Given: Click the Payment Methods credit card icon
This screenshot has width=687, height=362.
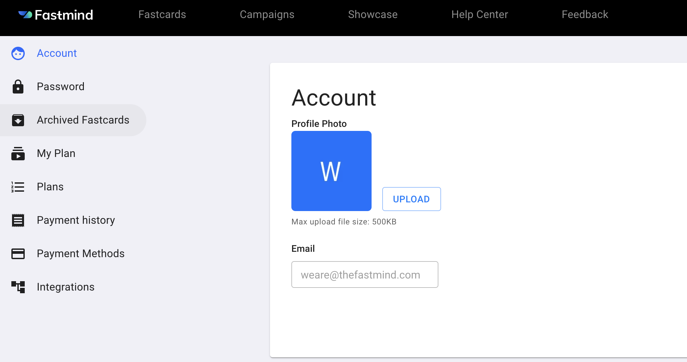Looking at the screenshot, I should point(18,254).
